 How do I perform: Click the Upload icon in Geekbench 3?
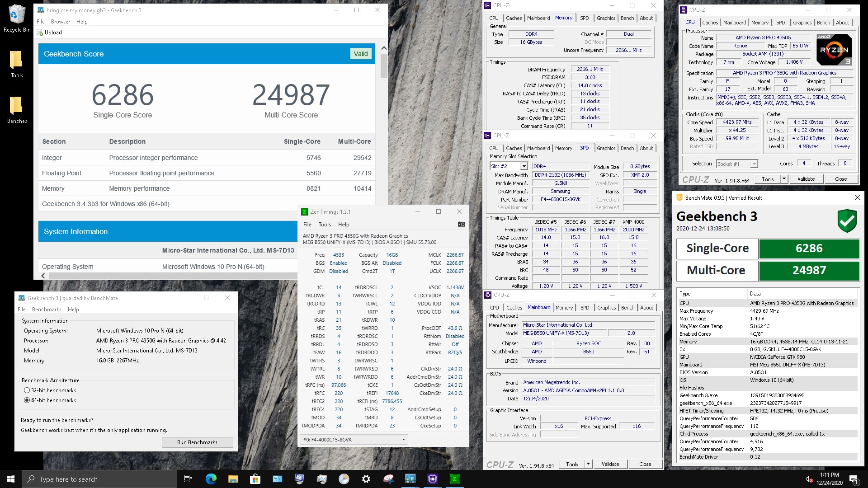coord(40,33)
